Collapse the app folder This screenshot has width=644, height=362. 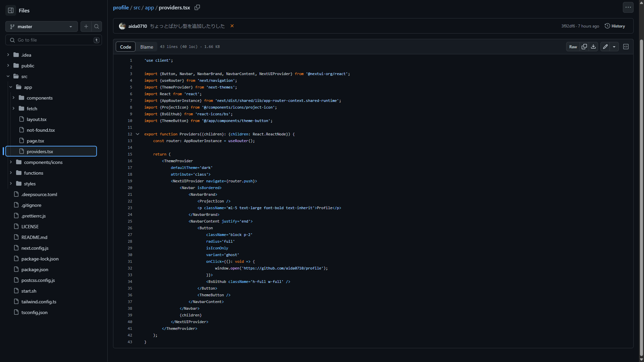pyautogui.click(x=11, y=87)
